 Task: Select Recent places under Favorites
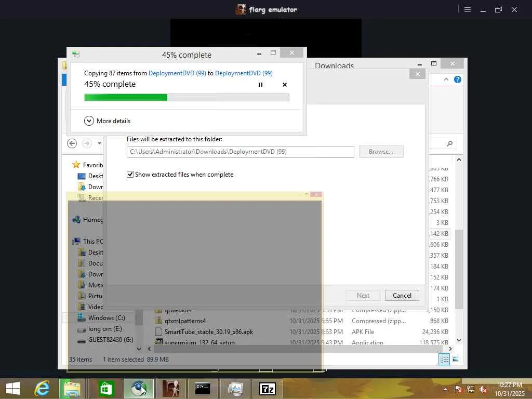(90, 197)
